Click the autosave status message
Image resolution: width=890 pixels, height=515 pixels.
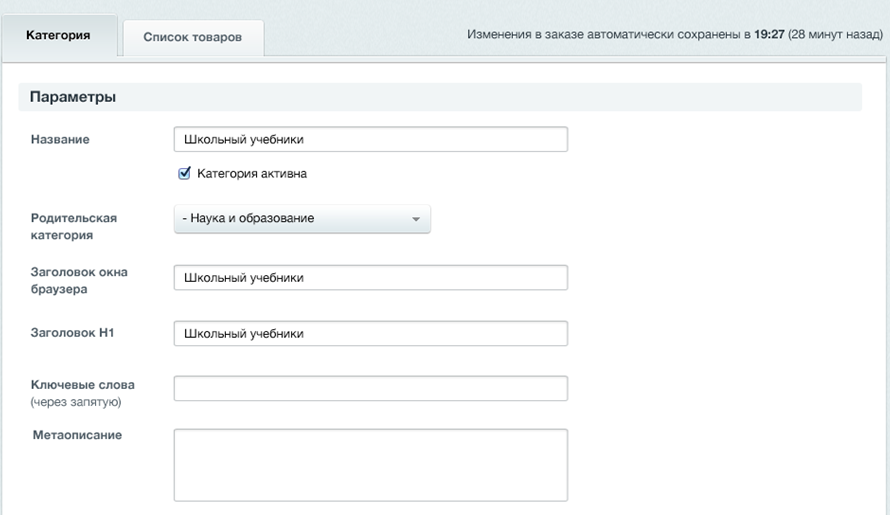point(675,35)
